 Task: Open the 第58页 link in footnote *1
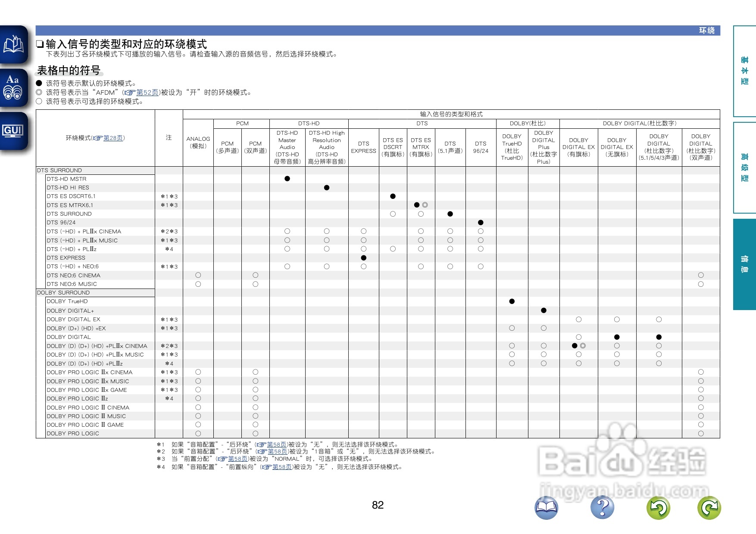[277, 444]
